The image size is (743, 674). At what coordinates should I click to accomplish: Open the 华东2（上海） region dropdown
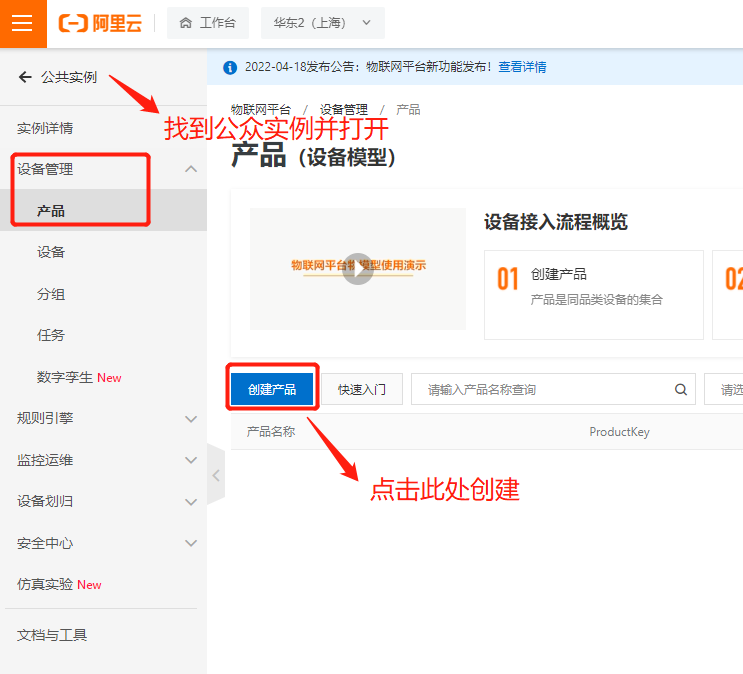[322, 23]
